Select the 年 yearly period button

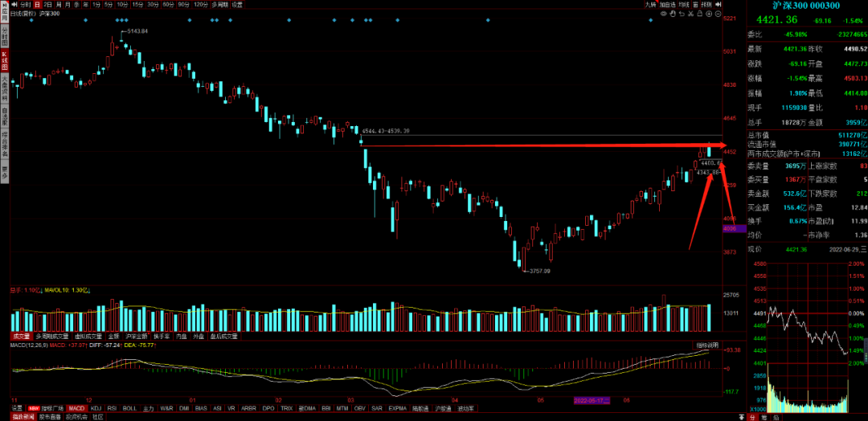tap(85, 4)
